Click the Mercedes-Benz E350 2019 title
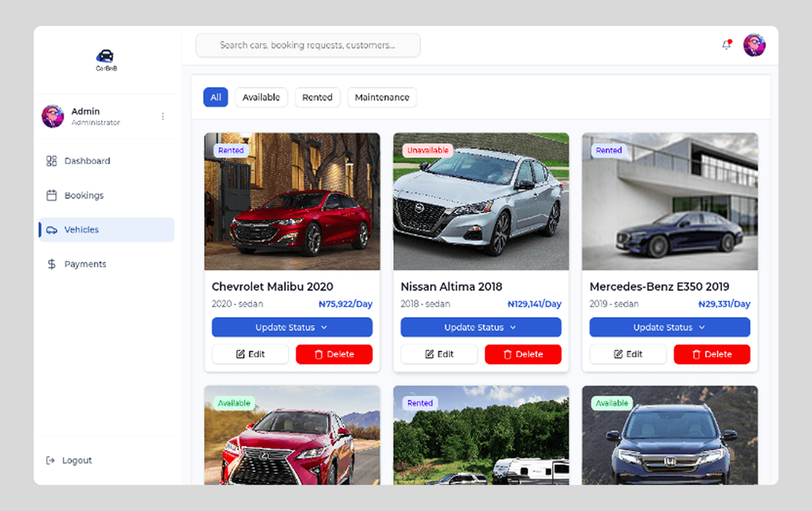The height and width of the screenshot is (511, 812). pos(659,287)
